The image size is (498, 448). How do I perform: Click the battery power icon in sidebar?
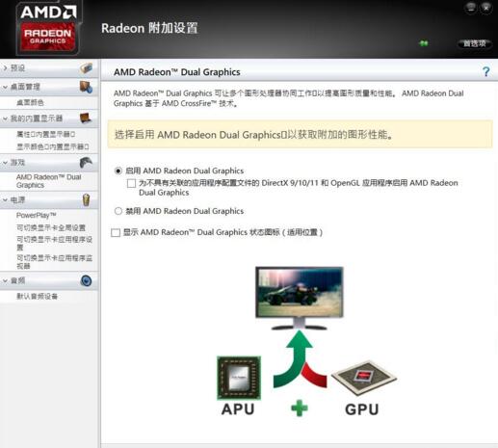86,199
